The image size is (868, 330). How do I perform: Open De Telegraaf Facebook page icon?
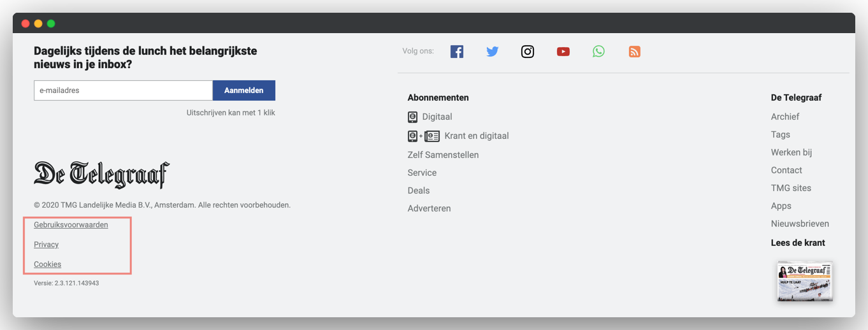pyautogui.click(x=457, y=52)
